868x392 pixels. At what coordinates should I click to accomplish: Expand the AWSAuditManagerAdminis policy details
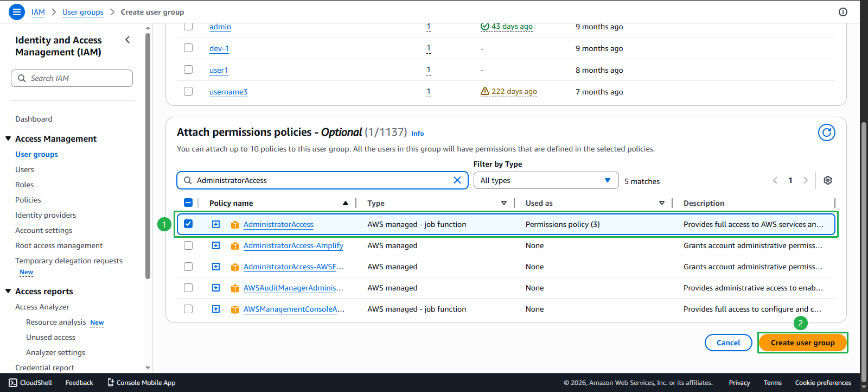(x=216, y=288)
